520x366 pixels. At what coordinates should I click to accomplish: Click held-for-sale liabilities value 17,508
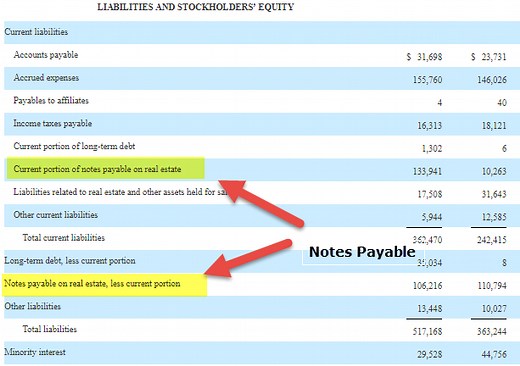(430, 194)
